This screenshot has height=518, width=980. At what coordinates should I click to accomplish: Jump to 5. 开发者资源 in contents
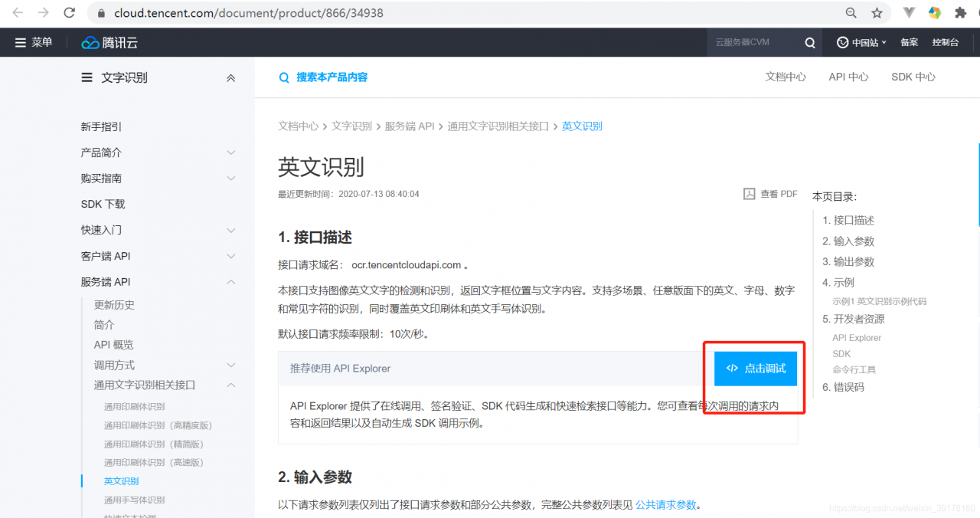click(854, 319)
